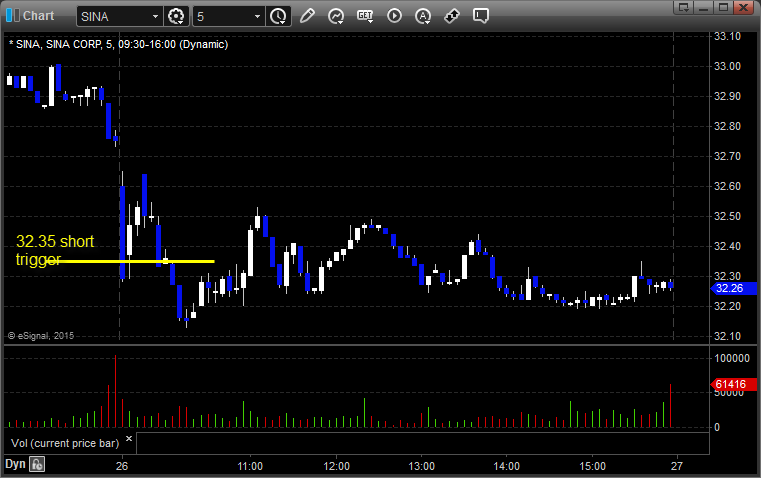Expand the interval 5 dropdown arrow

(x=257, y=16)
